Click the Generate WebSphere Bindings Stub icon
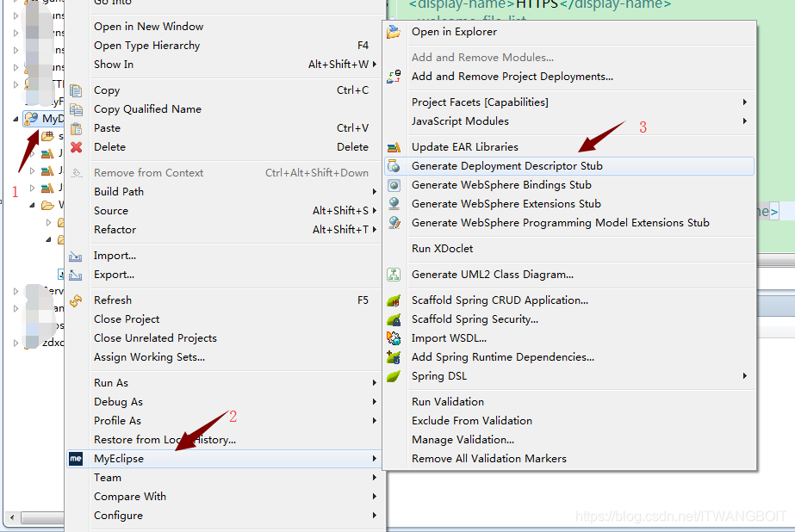Image resolution: width=795 pixels, height=532 pixels. 394,184
